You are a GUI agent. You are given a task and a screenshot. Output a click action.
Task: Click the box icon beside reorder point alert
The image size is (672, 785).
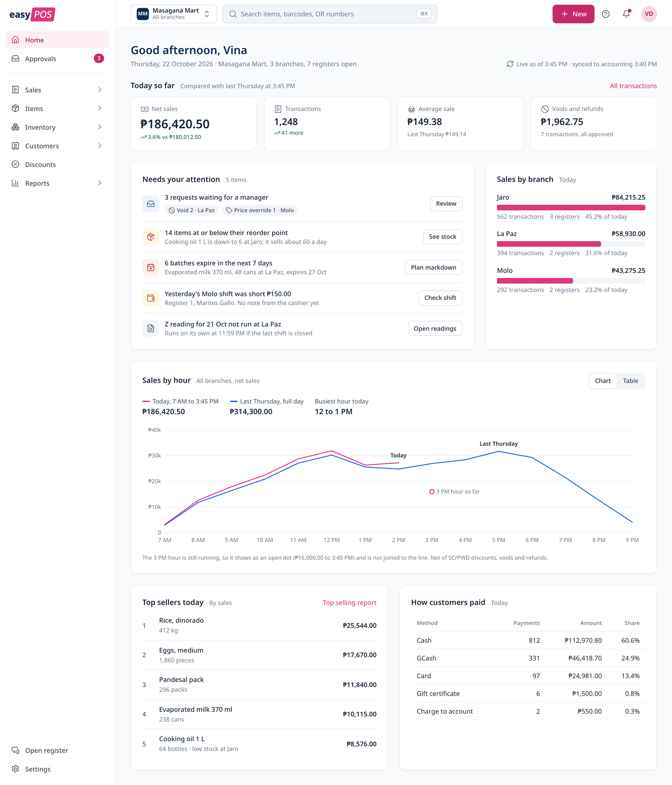click(x=150, y=237)
